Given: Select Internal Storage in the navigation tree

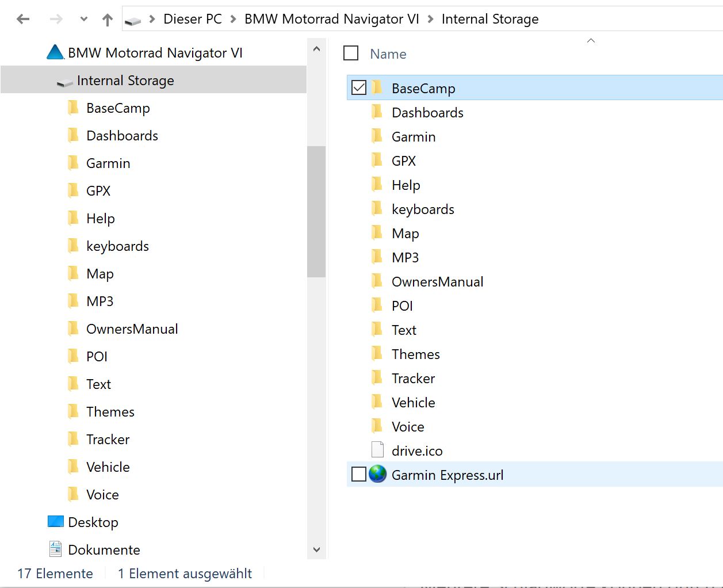Looking at the screenshot, I should [x=125, y=81].
